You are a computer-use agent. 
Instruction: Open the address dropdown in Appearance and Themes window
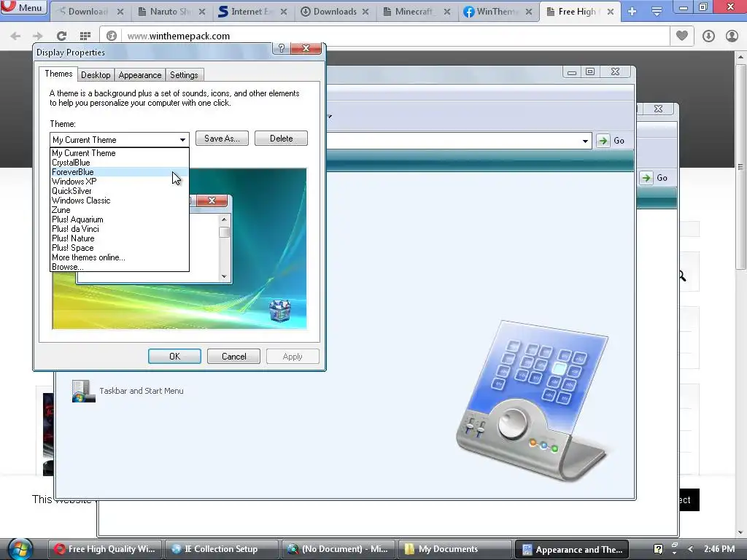point(585,141)
